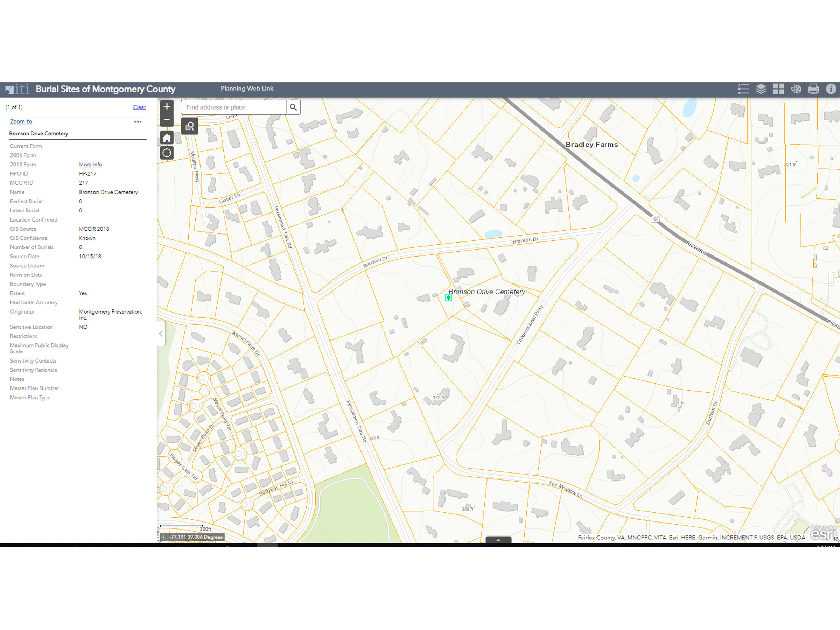
Task: Open the Basemap Gallery widget
Action: pos(778,89)
